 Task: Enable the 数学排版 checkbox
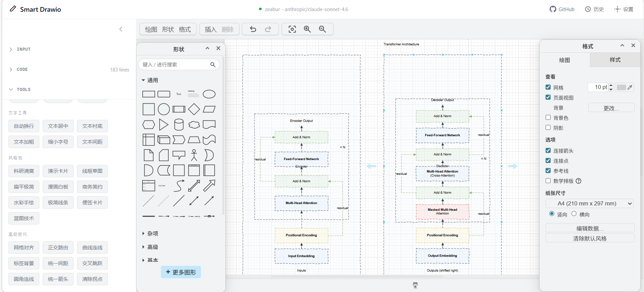click(x=548, y=181)
